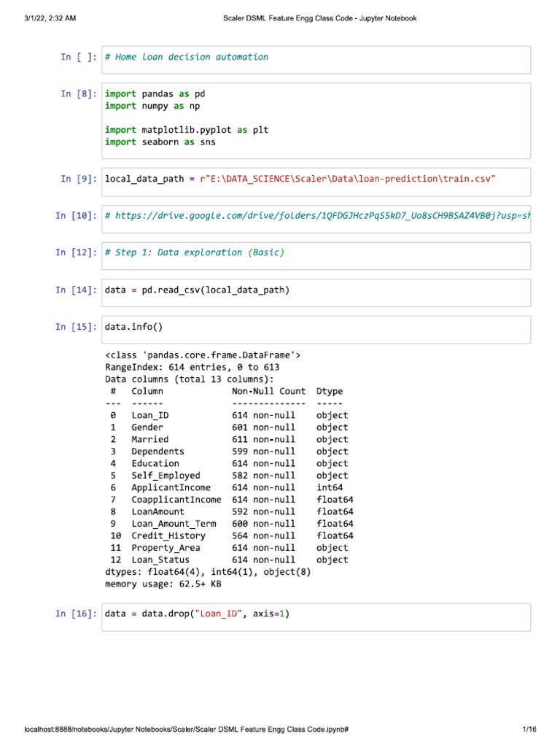Image resolution: width=560 pixels, height=747 pixels.
Task: Select the data.drop("Loan_ID", axis=1) cell
Action: tap(316, 617)
